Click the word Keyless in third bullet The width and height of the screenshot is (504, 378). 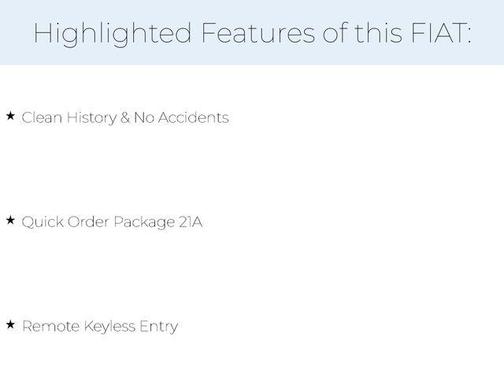[110, 327]
